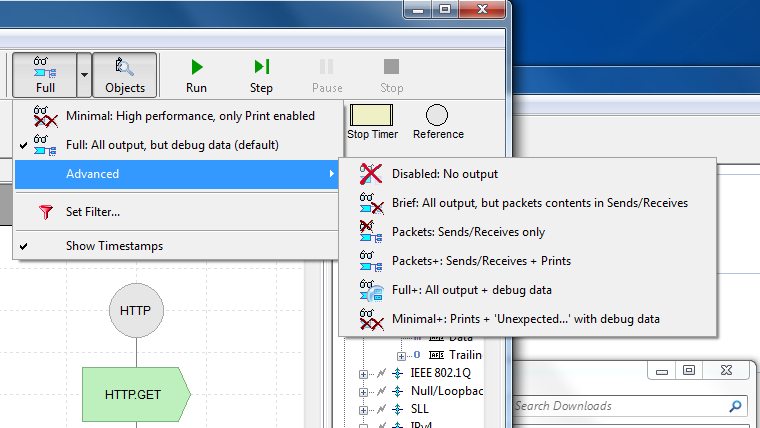Viewport: 760px width, 428px height.
Task: Open the Objects toolbar tool
Action: pos(125,75)
